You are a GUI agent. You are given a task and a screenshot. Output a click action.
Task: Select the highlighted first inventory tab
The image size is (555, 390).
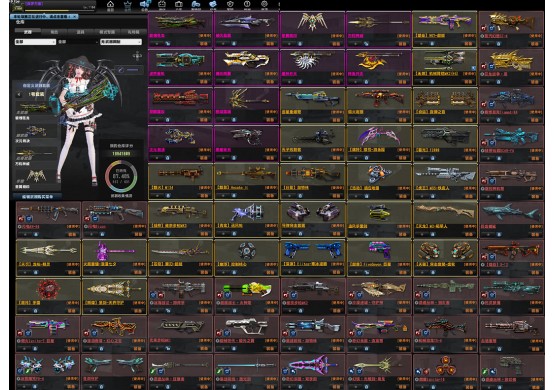pos(28,32)
